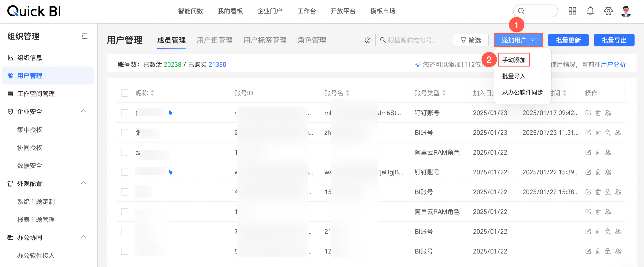Switch to the 用户组管理 tab
The width and height of the screenshot is (644, 267).
click(214, 40)
